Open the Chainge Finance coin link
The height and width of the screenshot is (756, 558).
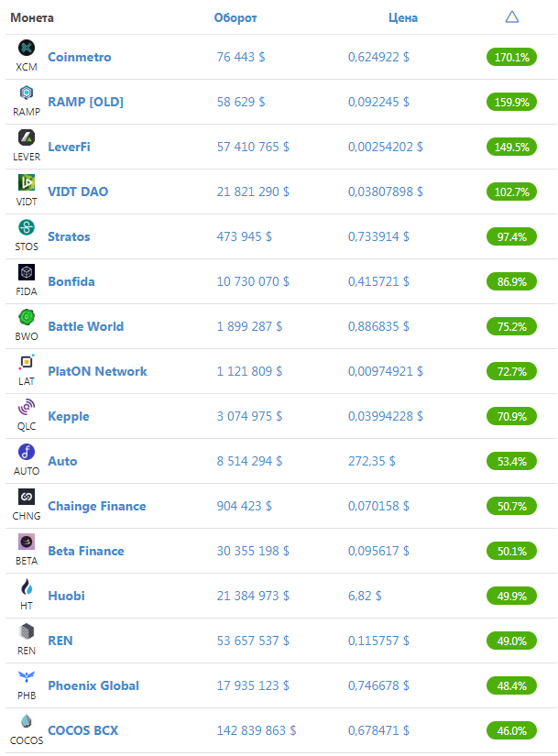[97, 506]
